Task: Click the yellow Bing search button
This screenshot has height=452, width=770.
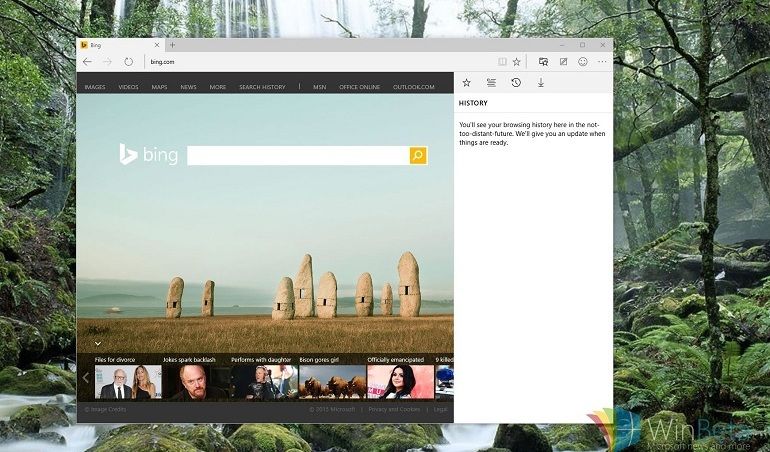Action: (x=418, y=155)
